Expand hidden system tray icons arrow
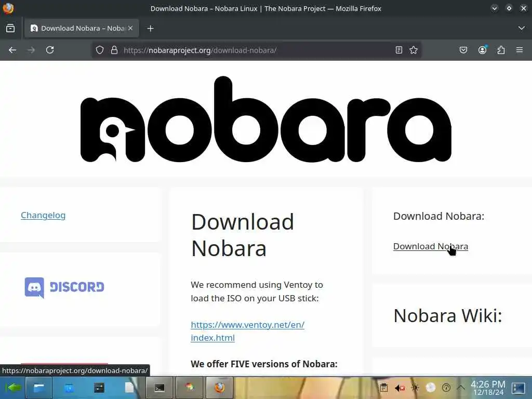This screenshot has height=399, width=532. click(x=461, y=387)
